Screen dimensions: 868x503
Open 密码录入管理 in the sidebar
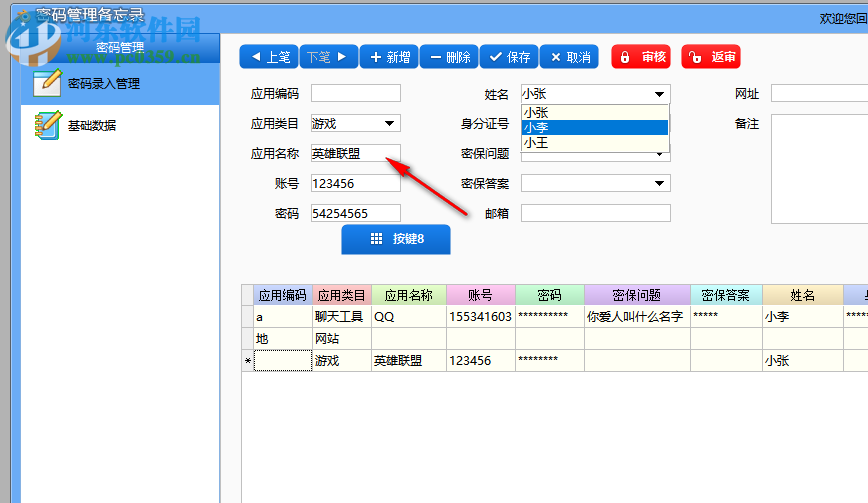pos(120,84)
